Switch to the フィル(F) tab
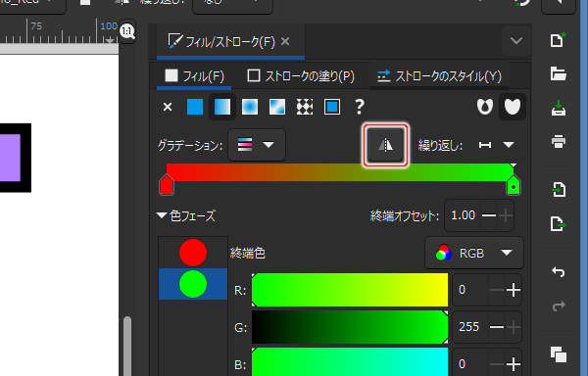588x376 pixels. [194, 76]
